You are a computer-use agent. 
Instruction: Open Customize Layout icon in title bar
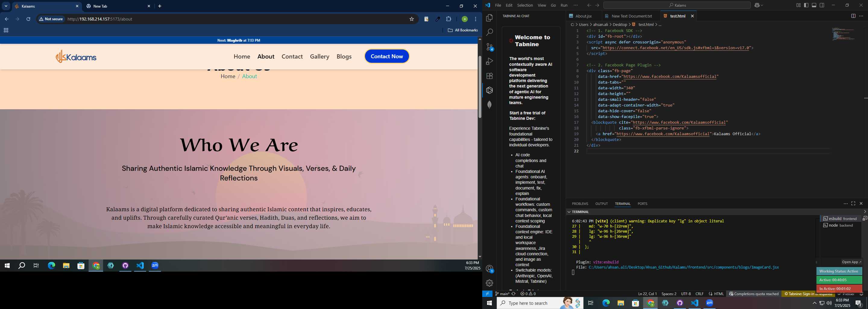(x=798, y=5)
